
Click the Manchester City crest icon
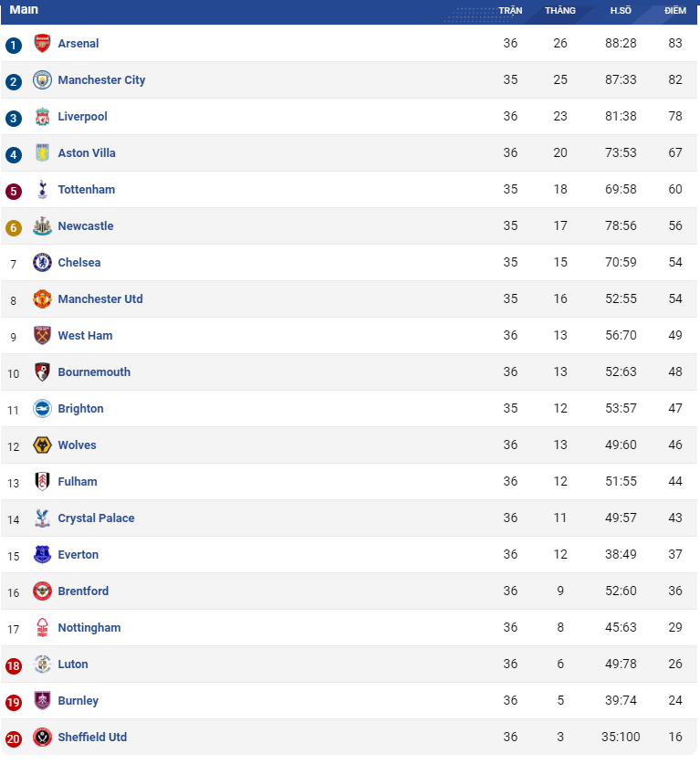pos(42,80)
